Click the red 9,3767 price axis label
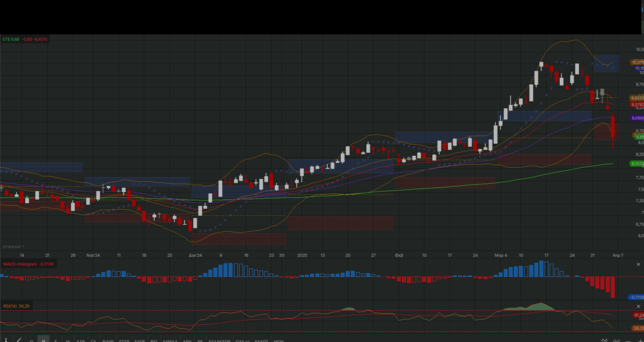This screenshot has width=644, height=342. (x=637, y=105)
